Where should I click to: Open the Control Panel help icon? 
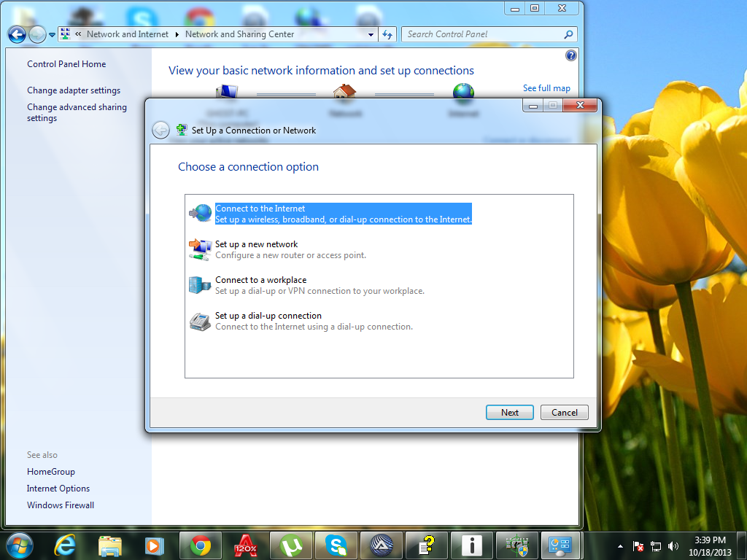(x=571, y=55)
